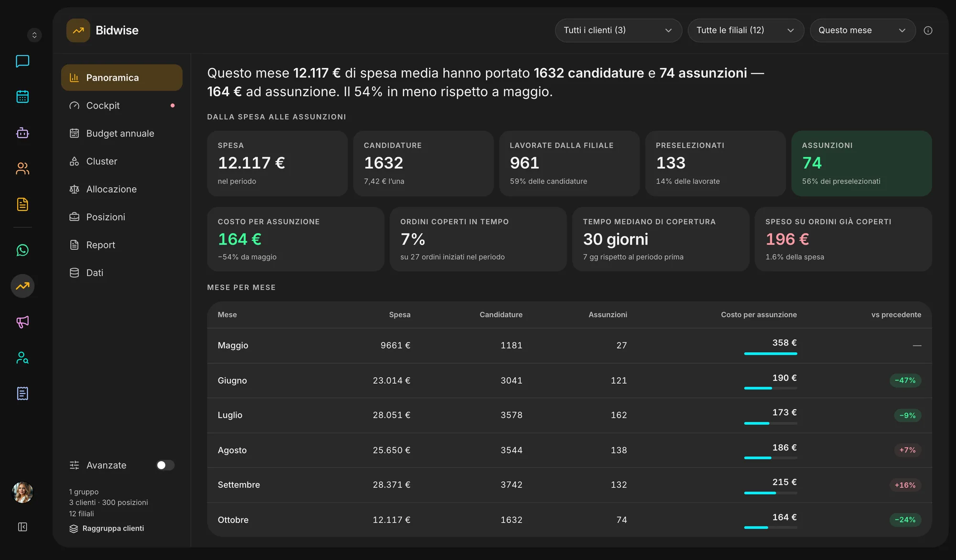Open the calendar icon in the rail

[x=22, y=97]
